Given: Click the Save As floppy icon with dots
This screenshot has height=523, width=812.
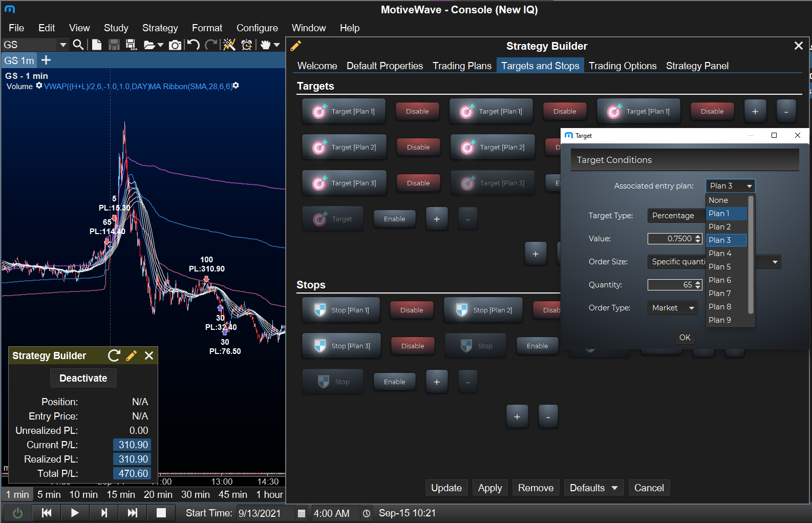Looking at the screenshot, I should coord(131,45).
